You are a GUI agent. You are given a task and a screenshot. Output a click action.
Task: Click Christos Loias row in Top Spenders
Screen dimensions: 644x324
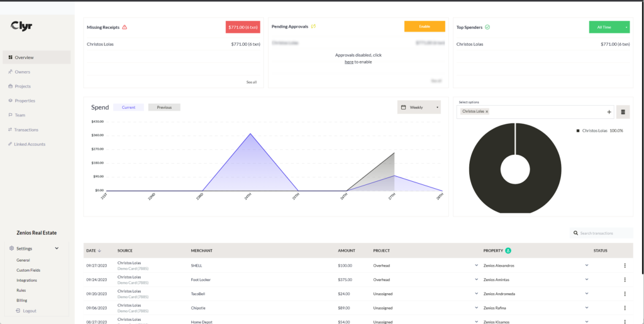543,44
